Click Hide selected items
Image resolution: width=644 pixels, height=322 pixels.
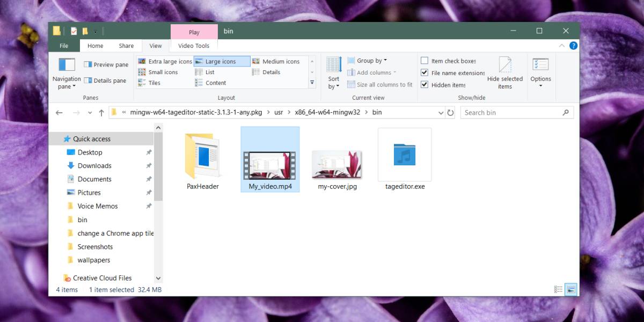505,72
